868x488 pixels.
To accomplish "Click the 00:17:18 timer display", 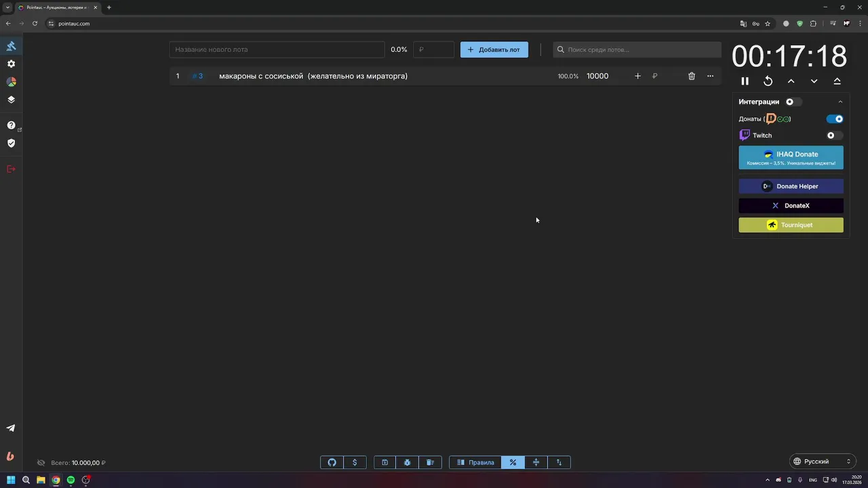I will pos(789,56).
